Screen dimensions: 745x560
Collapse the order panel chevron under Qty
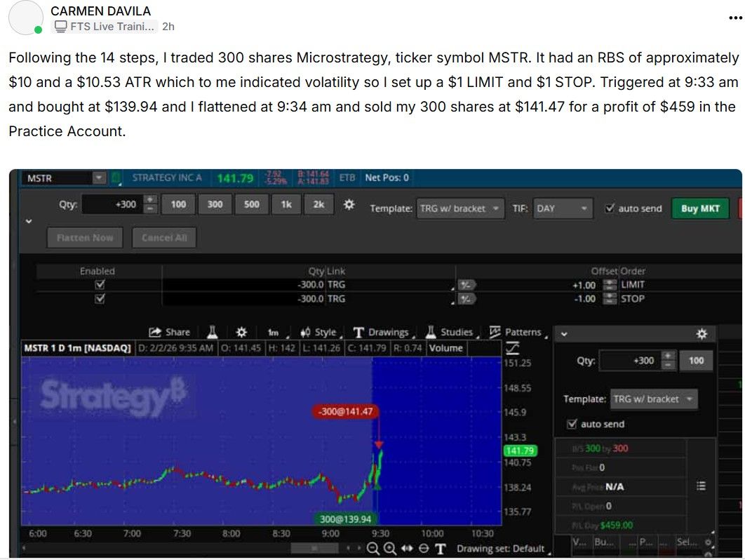[29, 221]
